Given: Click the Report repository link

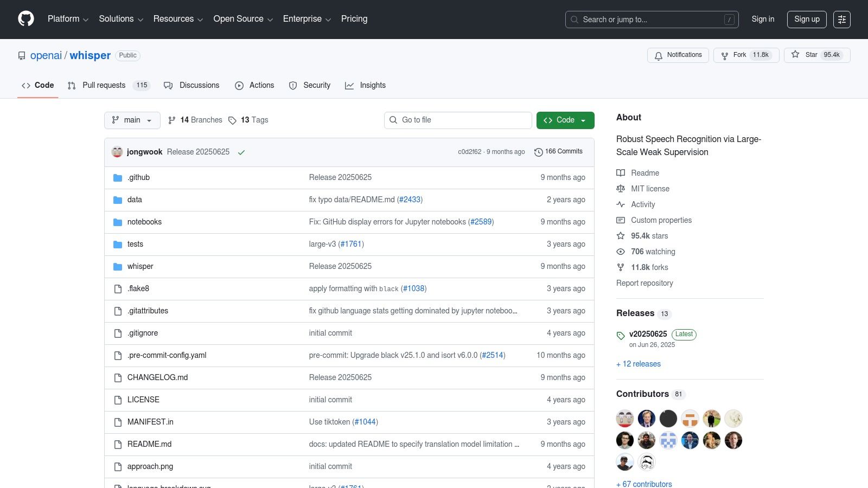Looking at the screenshot, I should pos(644,283).
